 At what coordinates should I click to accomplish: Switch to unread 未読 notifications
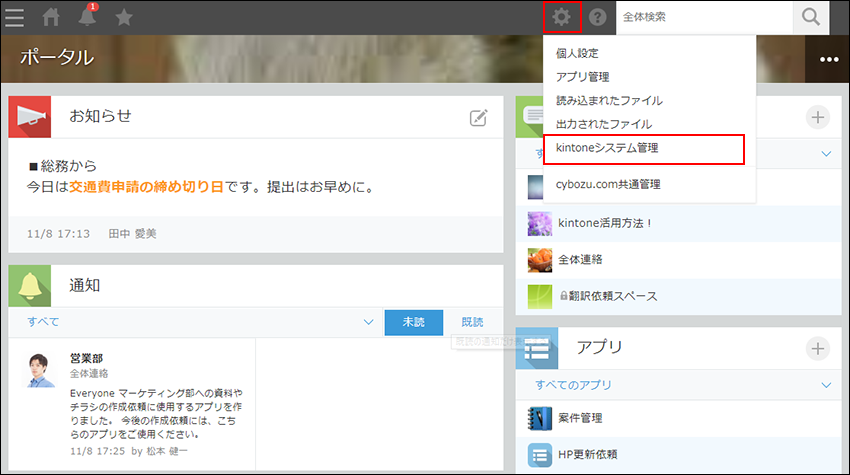(x=414, y=322)
